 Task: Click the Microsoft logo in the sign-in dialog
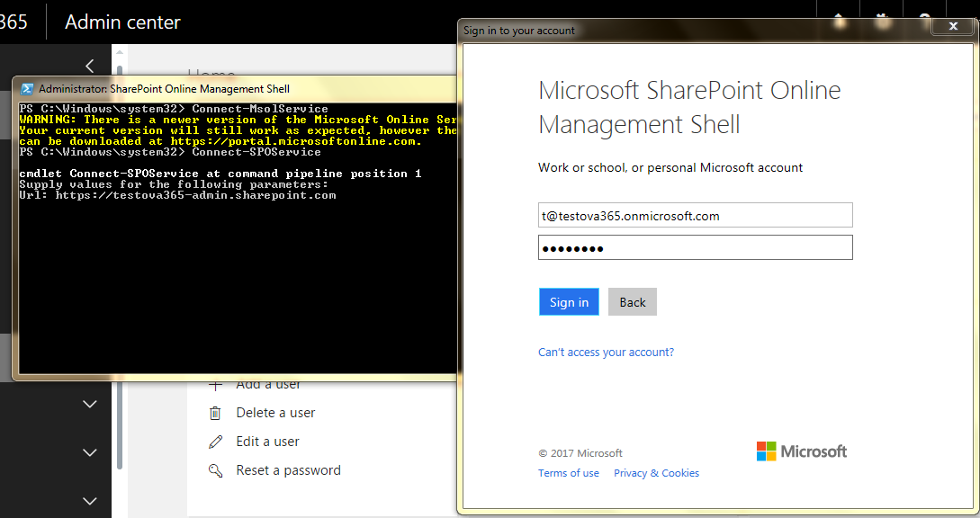pos(802,451)
